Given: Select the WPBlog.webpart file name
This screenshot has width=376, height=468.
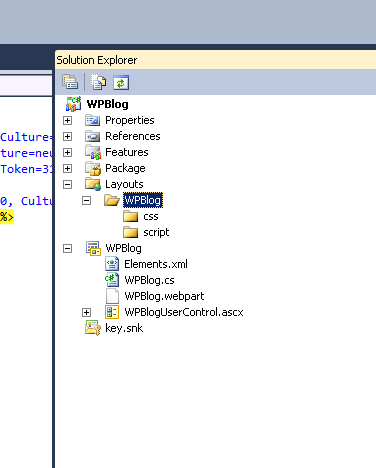Looking at the screenshot, I should pyautogui.click(x=164, y=296).
